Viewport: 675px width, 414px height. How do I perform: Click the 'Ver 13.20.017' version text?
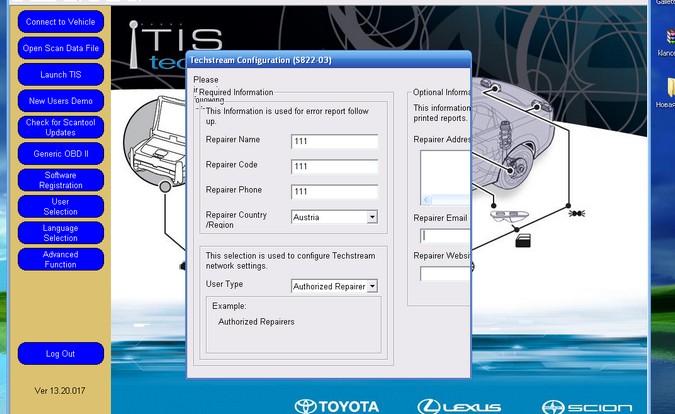tap(60, 391)
